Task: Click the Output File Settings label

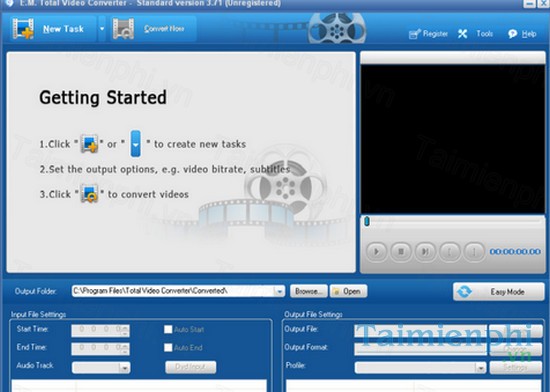Action: [x=313, y=315]
